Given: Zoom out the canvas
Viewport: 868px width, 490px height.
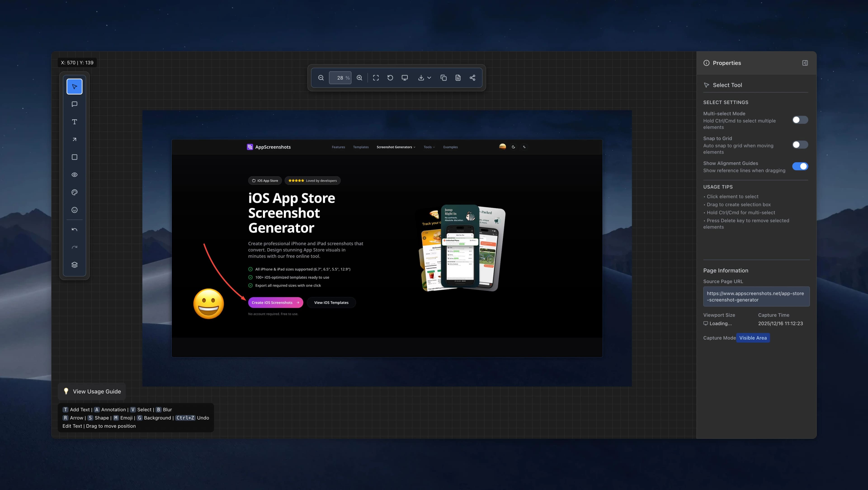Looking at the screenshot, I should (321, 78).
